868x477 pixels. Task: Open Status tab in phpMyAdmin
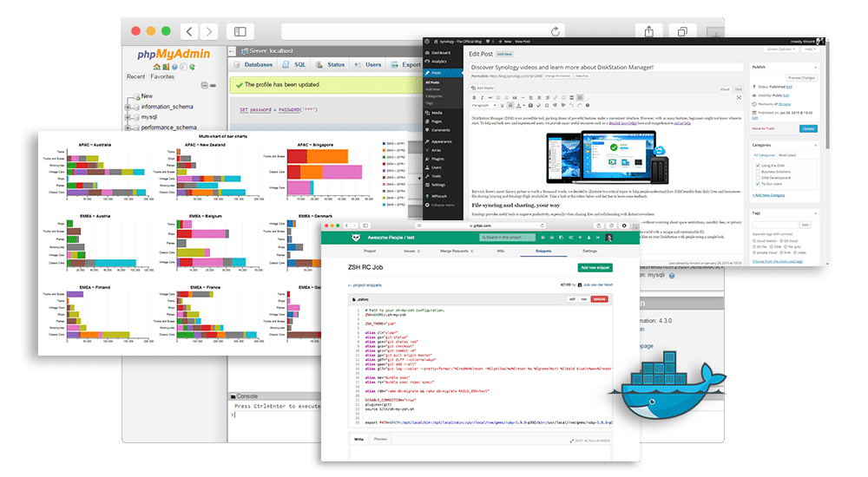tap(331, 65)
